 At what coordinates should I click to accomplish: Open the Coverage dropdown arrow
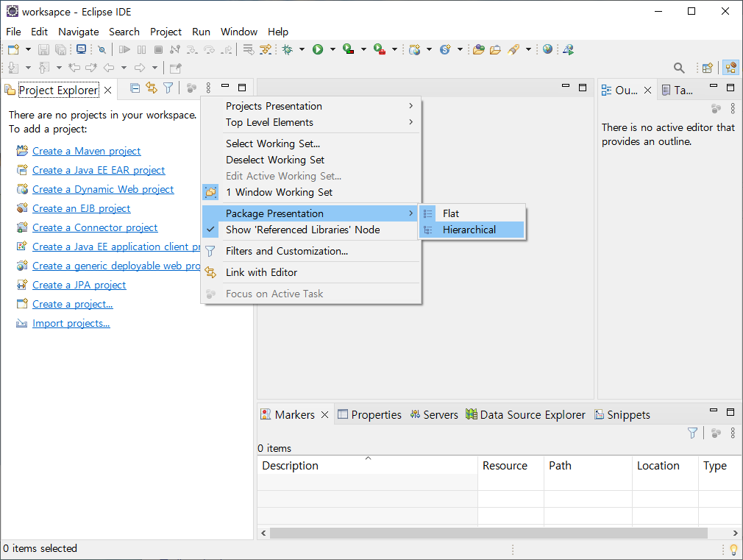click(363, 49)
